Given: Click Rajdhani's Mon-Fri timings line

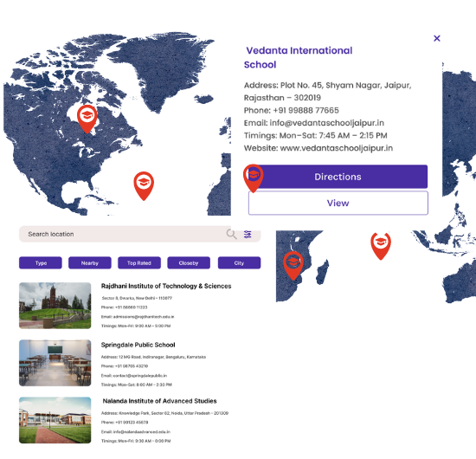Looking at the screenshot, I should (136, 326).
